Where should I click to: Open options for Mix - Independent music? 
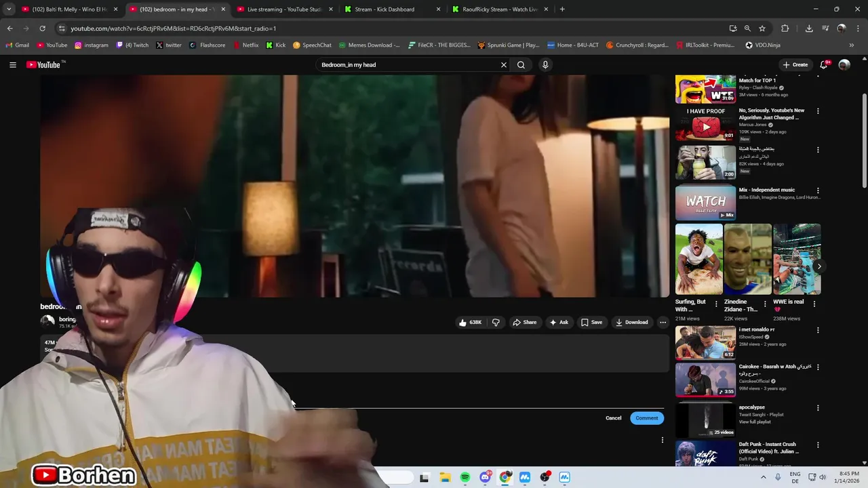pos(818,190)
